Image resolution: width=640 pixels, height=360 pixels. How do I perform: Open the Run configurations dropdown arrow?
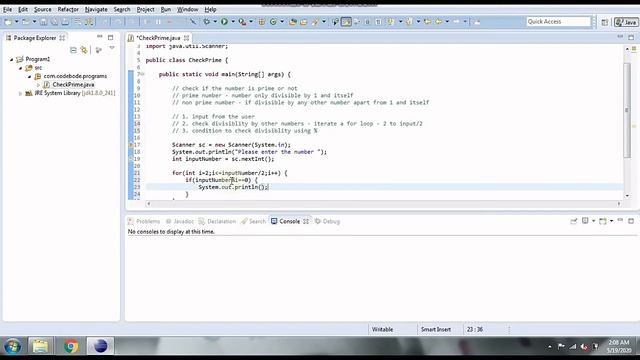[233, 22]
